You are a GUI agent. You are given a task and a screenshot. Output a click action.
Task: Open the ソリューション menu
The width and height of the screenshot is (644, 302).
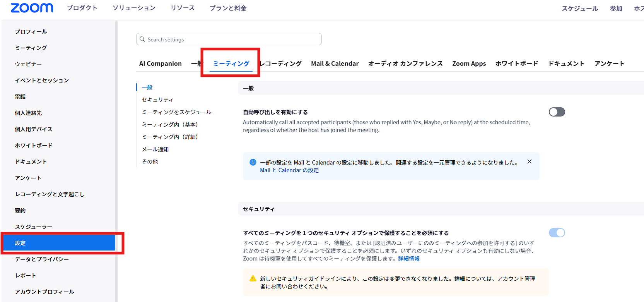[x=134, y=8]
